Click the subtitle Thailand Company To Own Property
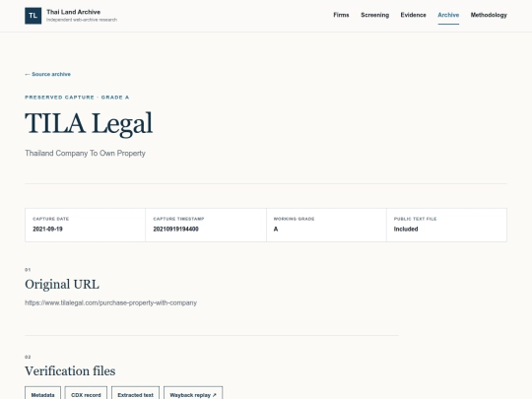 click(x=85, y=154)
